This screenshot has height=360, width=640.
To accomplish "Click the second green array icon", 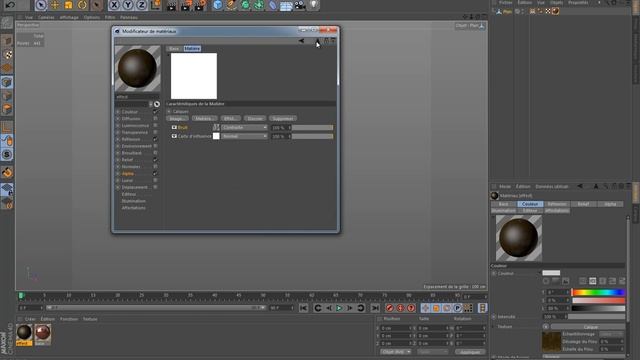I will 259,5.
